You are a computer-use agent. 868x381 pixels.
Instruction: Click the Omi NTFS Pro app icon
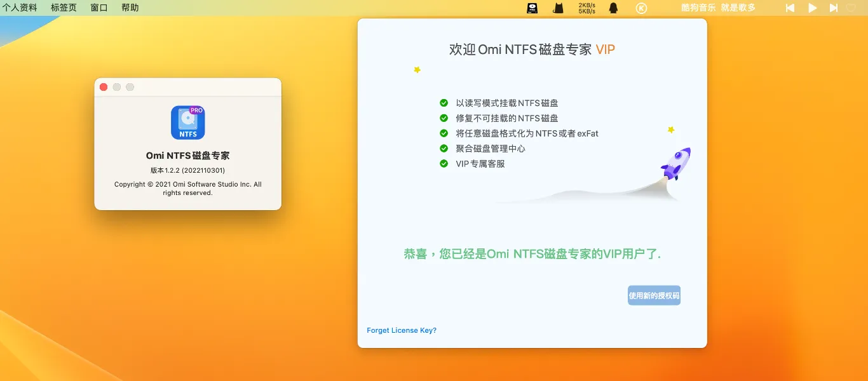[187, 122]
